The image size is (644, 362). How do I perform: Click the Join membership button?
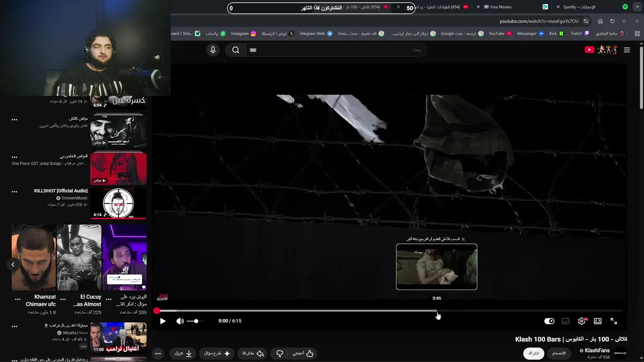(559, 353)
